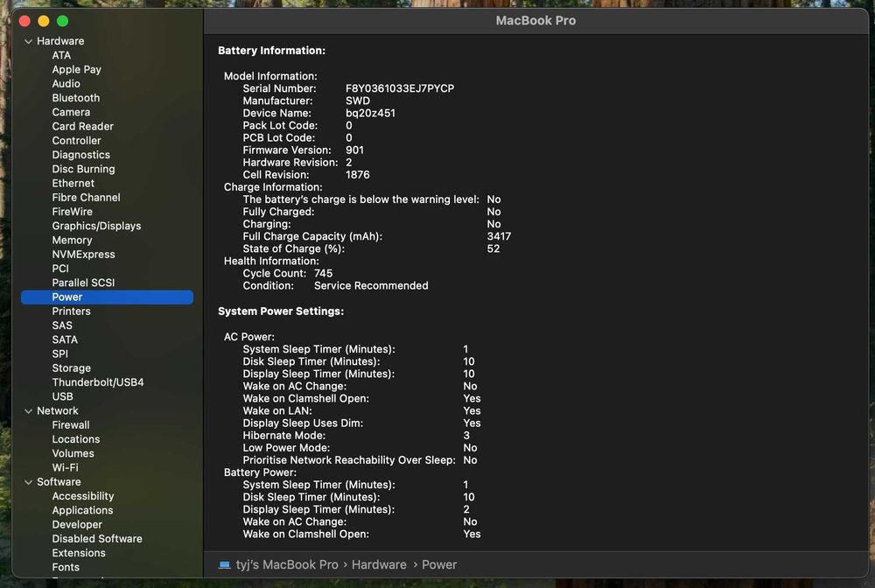Open Disabled Software entry
This screenshot has height=588, width=875.
[97, 539]
